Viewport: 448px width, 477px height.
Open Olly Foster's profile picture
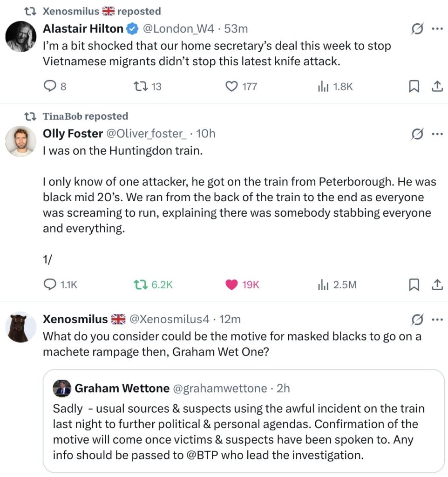tap(21, 141)
